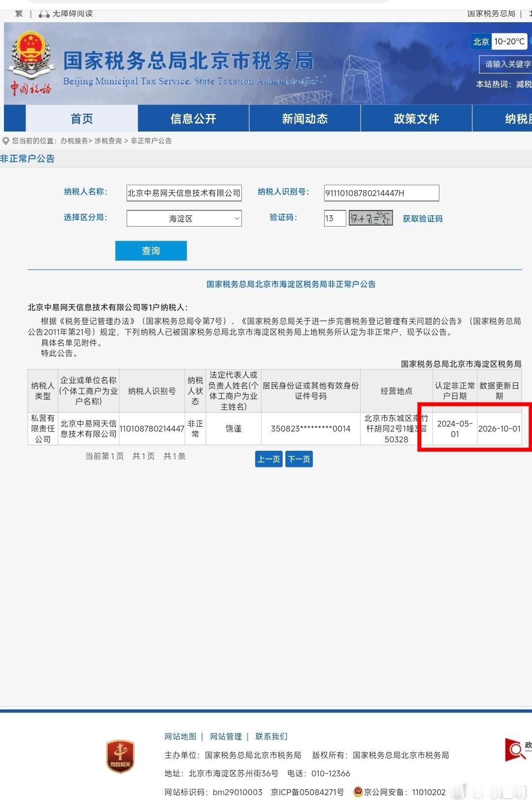Click the 繁 traditional Chinese toggle link
Image resolution: width=532 pixels, height=805 pixels.
(x=19, y=14)
